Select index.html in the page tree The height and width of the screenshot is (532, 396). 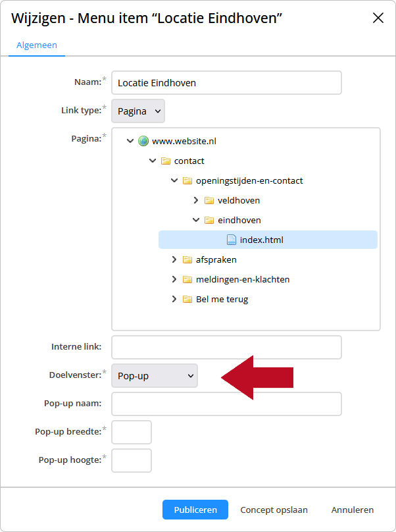268,240
